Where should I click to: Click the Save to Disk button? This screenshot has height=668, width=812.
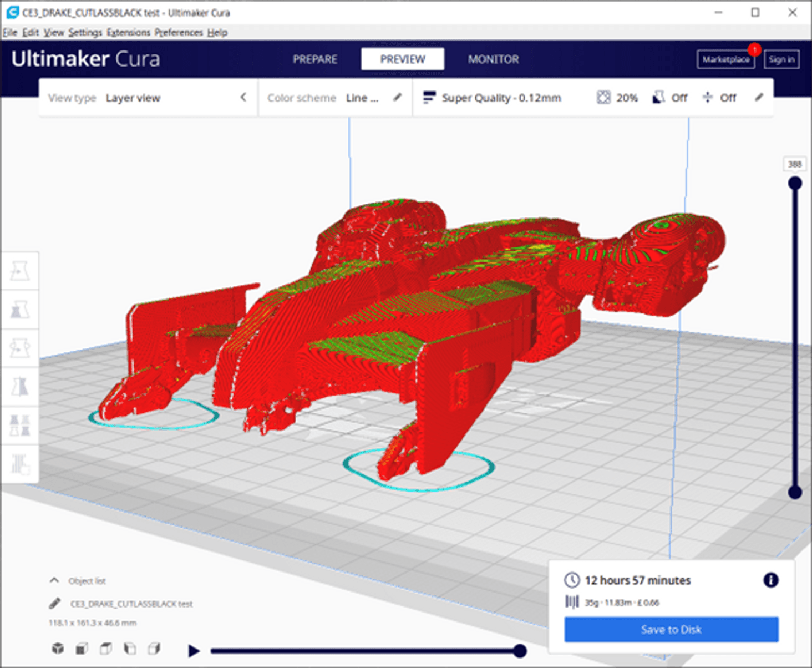tap(671, 629)
